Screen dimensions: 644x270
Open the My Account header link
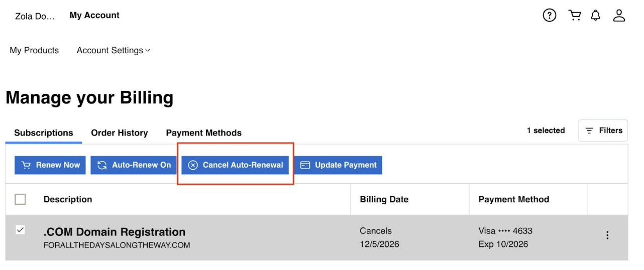[x=94, y=16]
